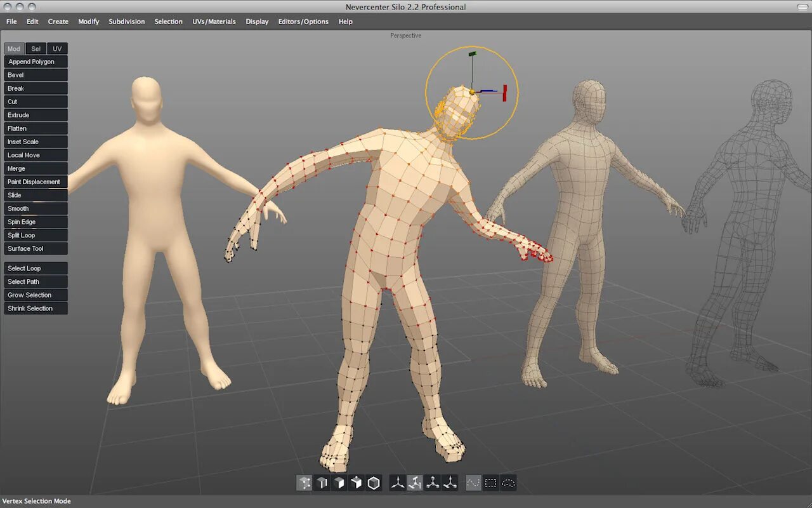Click the Flatten button

click(x=36, y=128)
